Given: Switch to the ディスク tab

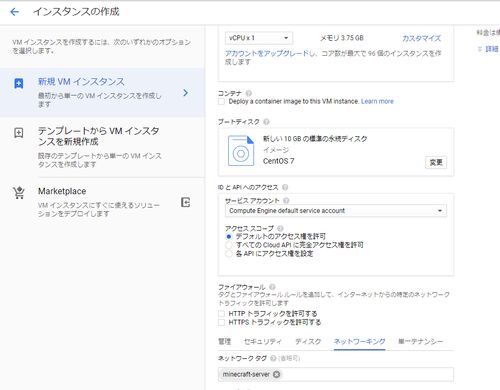Looking at the screenshot, I should 308,341.
